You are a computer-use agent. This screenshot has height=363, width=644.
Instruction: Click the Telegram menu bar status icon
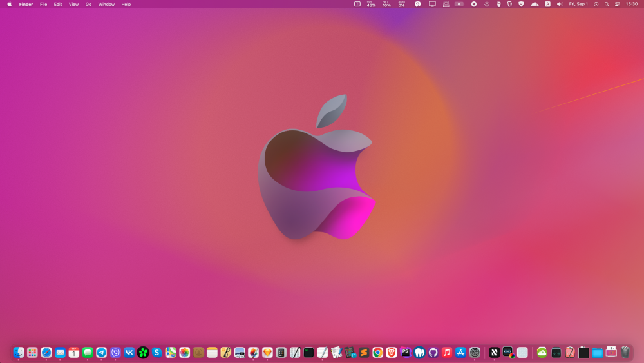(473, 4)
